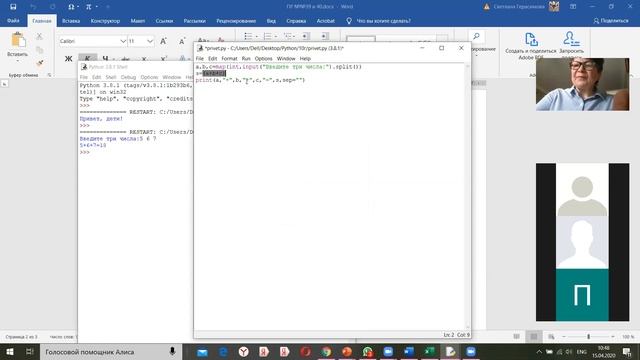
Task: Click the 'Привет, дети!' output in Shell
Action: pos(101,119)
